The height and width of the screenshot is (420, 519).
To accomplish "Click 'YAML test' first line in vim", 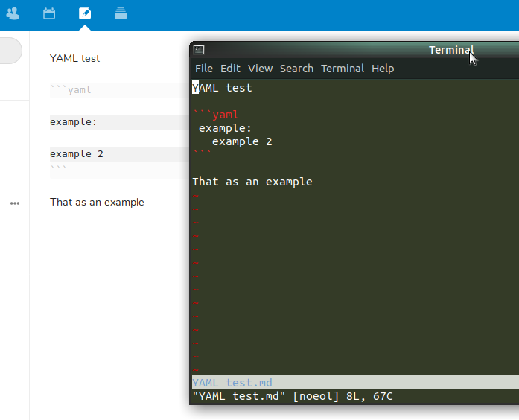I will coord(222,88).
